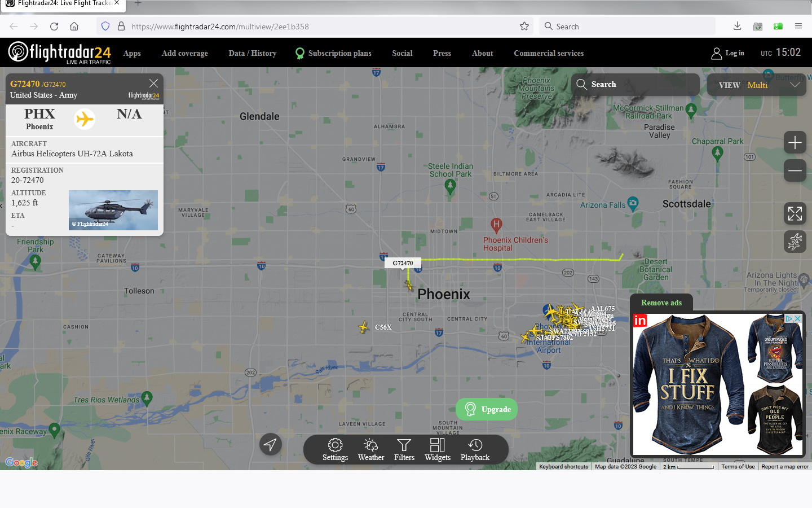
Task: Bookmark this page with the star icon
Action: coord(524,27)
